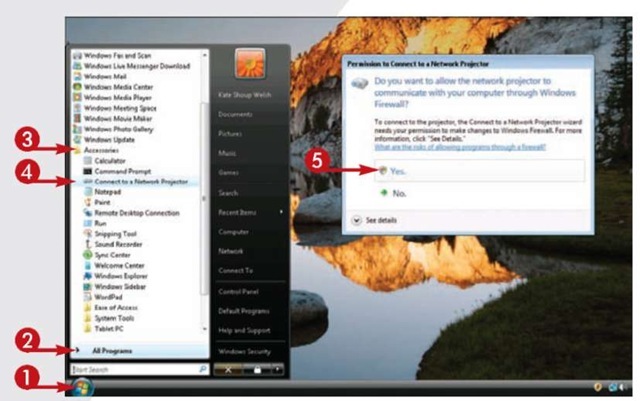Click Yes to allow projector
640x401 pixels.
[x=480, y=171]
